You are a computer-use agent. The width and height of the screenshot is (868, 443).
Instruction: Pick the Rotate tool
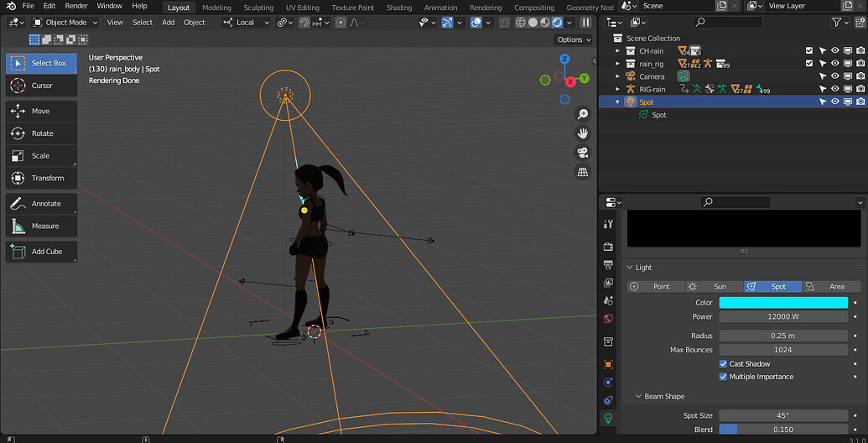(x=42, y=133)
